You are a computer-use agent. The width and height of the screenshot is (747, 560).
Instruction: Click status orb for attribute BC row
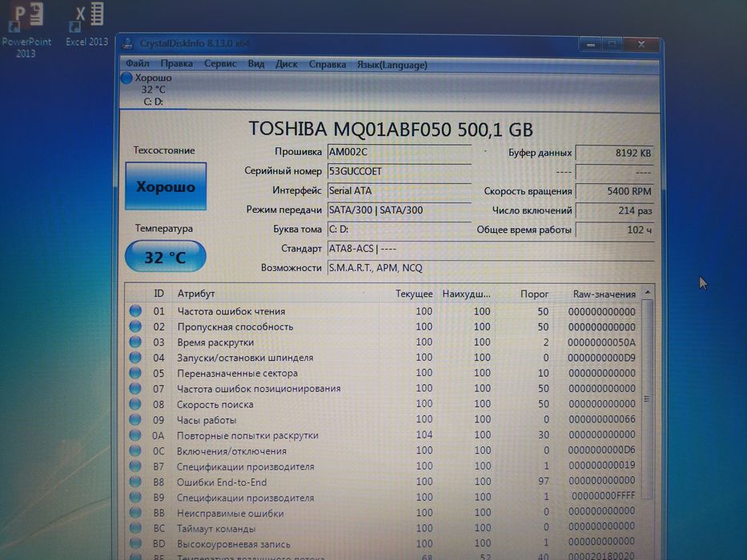click(135, 528)
